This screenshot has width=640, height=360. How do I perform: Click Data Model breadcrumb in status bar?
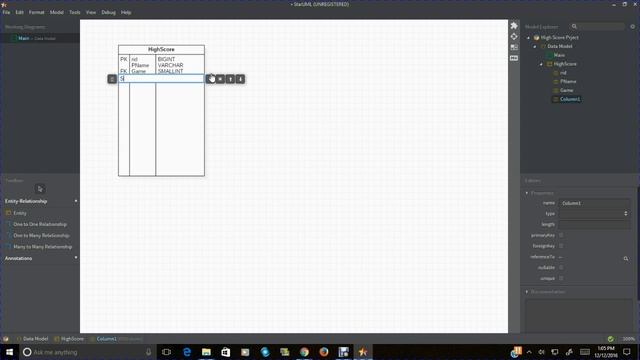pos(35,339)
